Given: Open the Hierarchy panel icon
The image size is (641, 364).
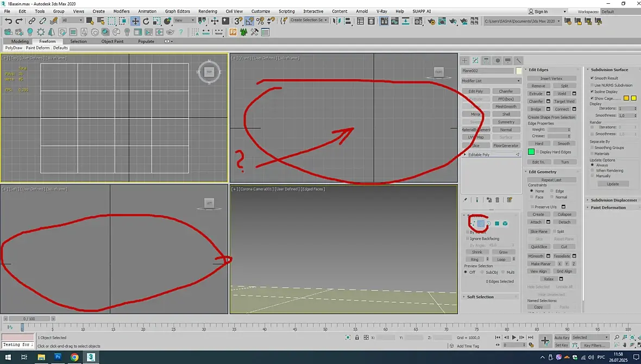Looking at the screenshot, I should (486, 60).
